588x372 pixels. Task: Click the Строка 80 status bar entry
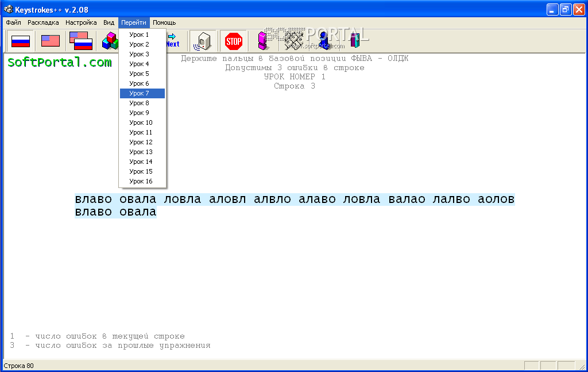tap(19, 366)
